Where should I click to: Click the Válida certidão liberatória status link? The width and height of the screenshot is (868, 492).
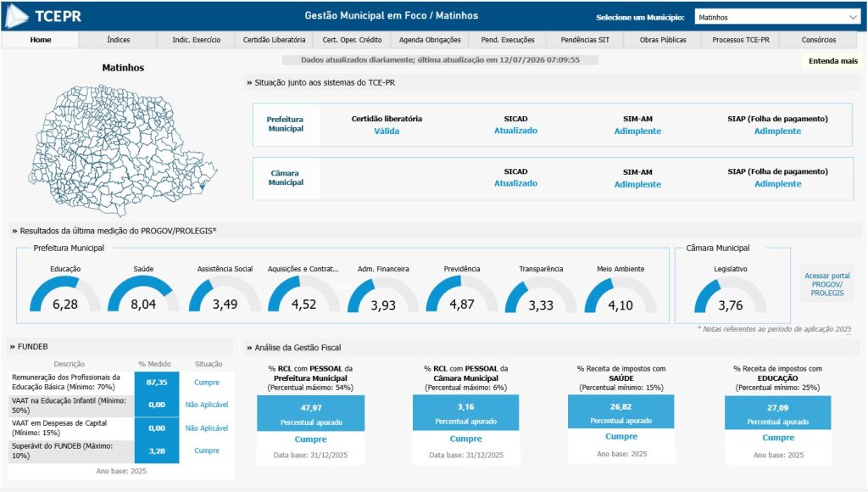point(387,131)
